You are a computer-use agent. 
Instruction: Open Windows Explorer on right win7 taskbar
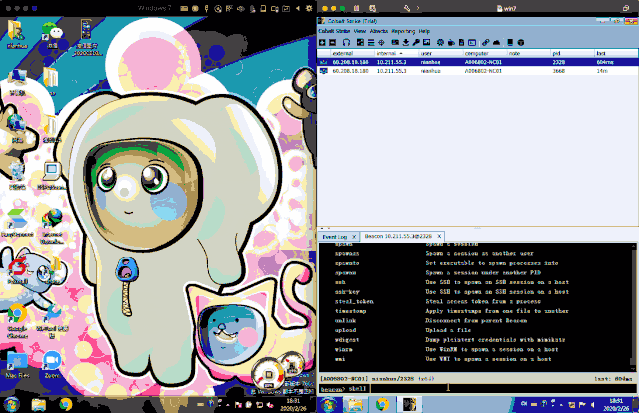click(355, 404)
